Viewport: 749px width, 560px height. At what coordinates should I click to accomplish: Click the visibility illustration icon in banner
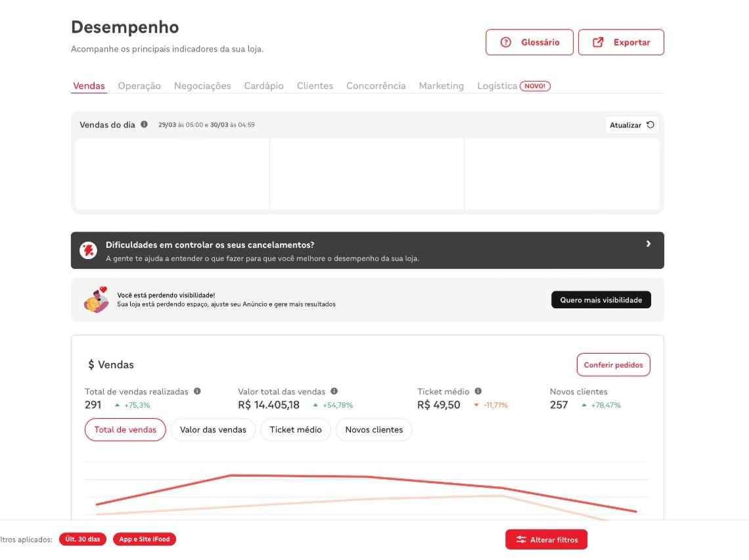pos(96,300)
